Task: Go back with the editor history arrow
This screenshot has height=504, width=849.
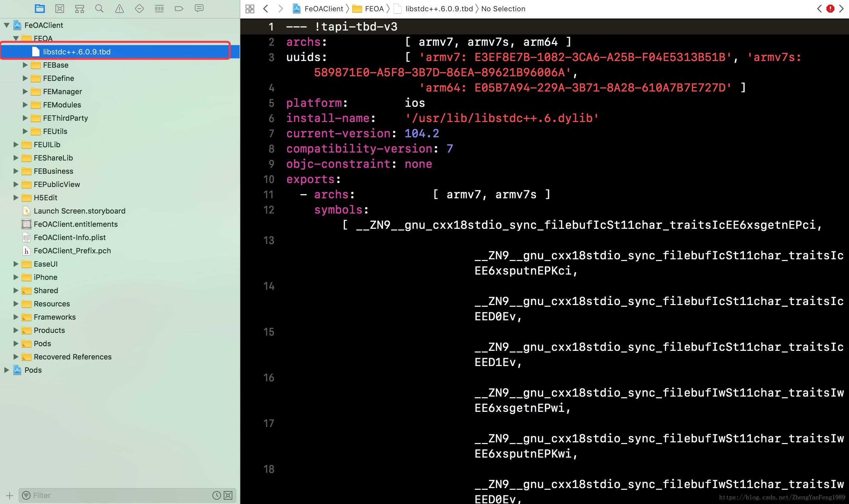Action: (266, 9)
